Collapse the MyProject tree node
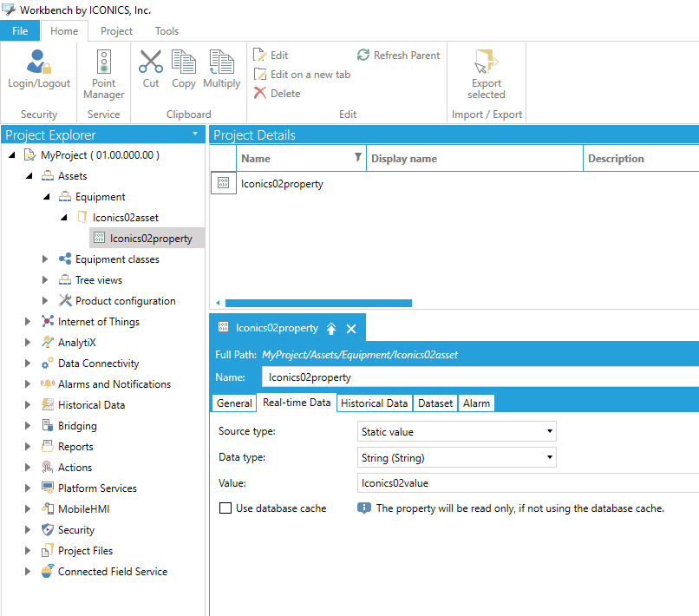Viewport: 699px width, 616px height. tap(12, 155)
